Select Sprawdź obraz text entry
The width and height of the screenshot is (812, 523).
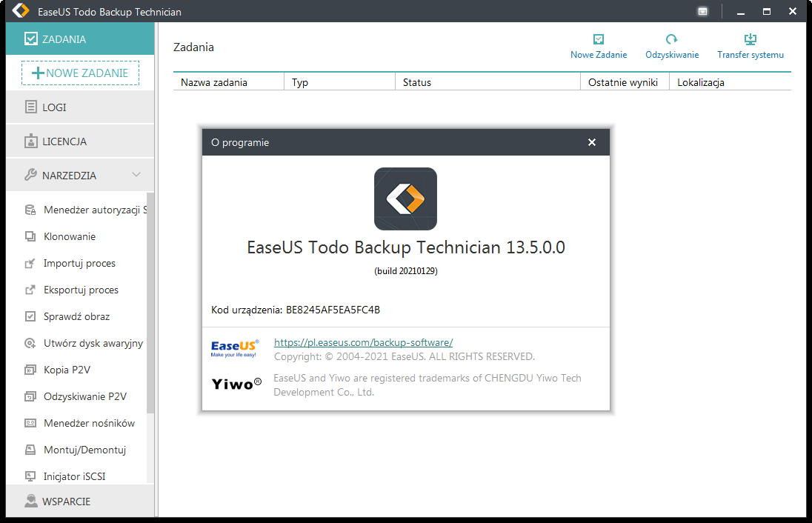76,316
